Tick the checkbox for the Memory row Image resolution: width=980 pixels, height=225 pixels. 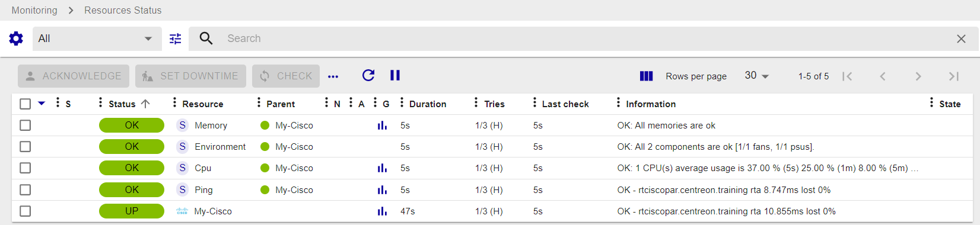(25, 126)
